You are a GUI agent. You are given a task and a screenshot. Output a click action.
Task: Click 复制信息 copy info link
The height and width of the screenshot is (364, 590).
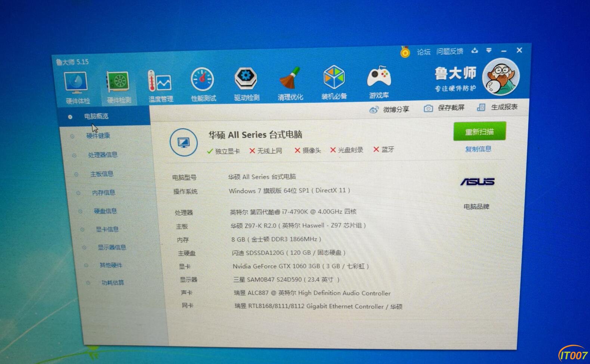[x=478, y=149]
